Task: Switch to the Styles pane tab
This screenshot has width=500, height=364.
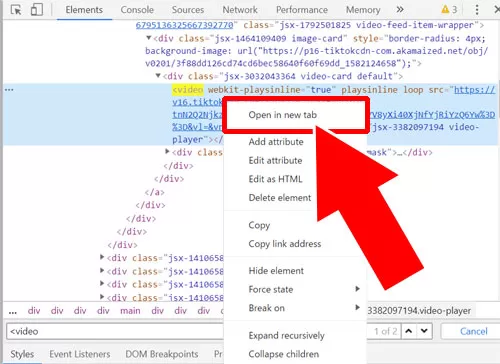Action: (x=22, y=354)
